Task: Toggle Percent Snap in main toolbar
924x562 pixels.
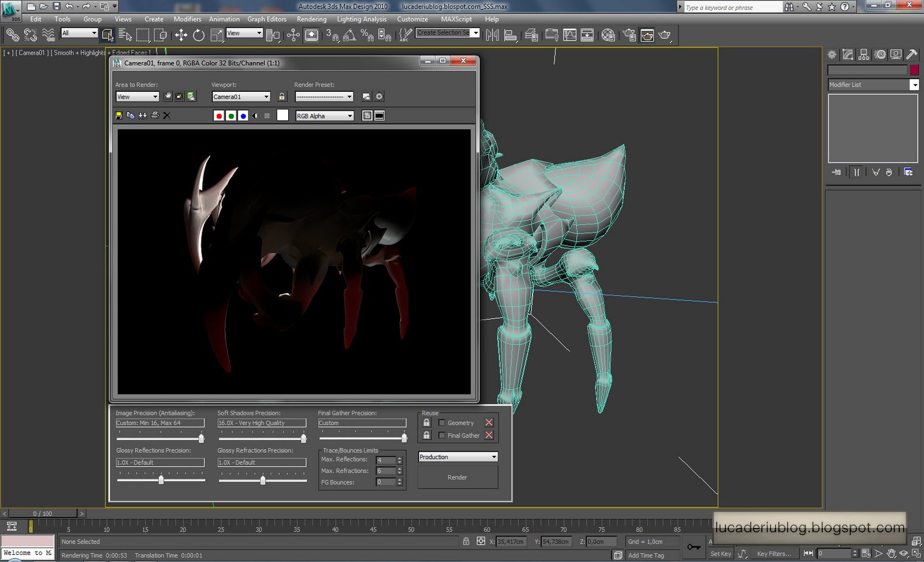Action: 367,35
